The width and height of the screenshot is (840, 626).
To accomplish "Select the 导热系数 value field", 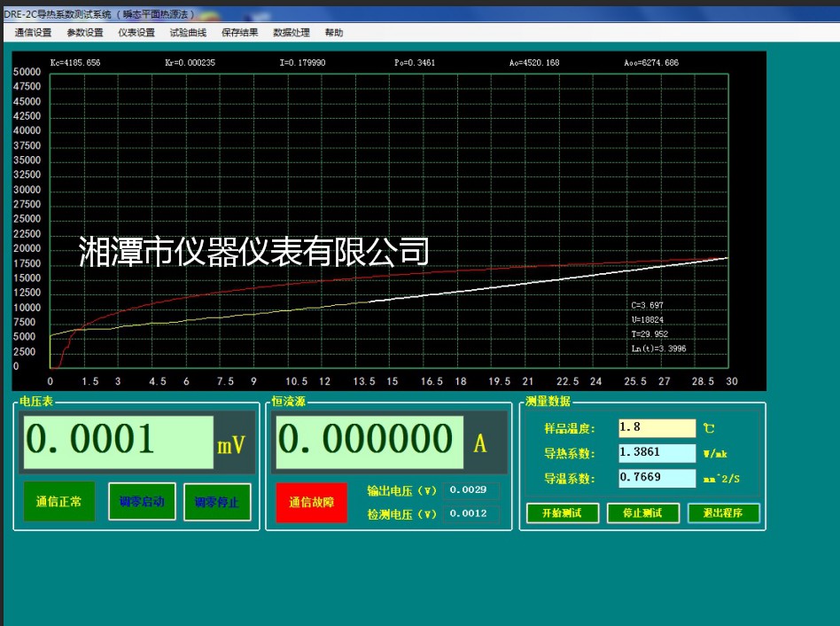I will tap(657, 453).
